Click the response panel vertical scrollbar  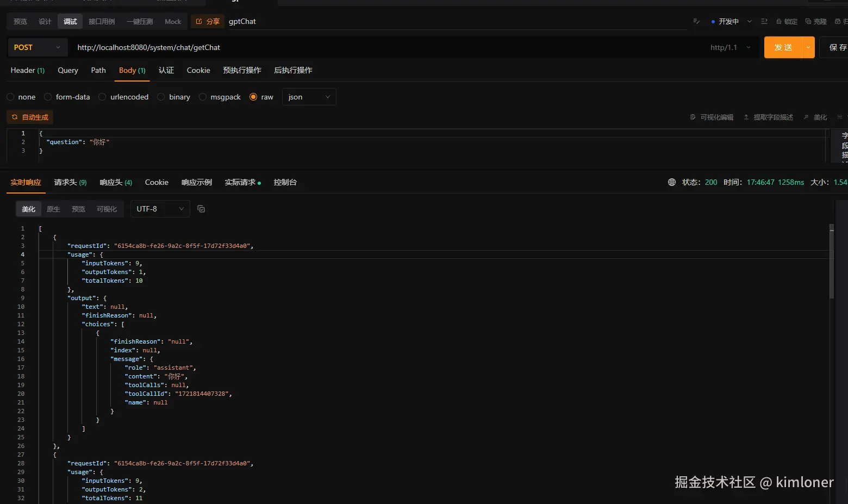(x=832, y=261)
